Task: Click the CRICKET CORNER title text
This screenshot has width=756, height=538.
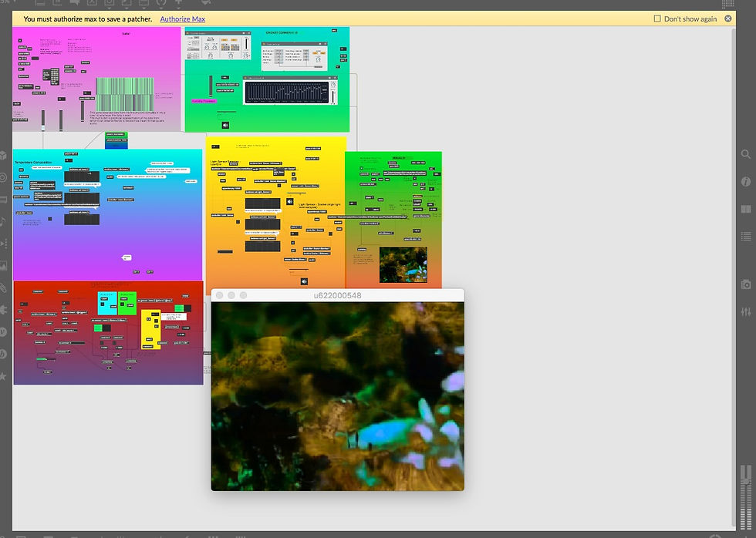Action: [x=282, y=32]
